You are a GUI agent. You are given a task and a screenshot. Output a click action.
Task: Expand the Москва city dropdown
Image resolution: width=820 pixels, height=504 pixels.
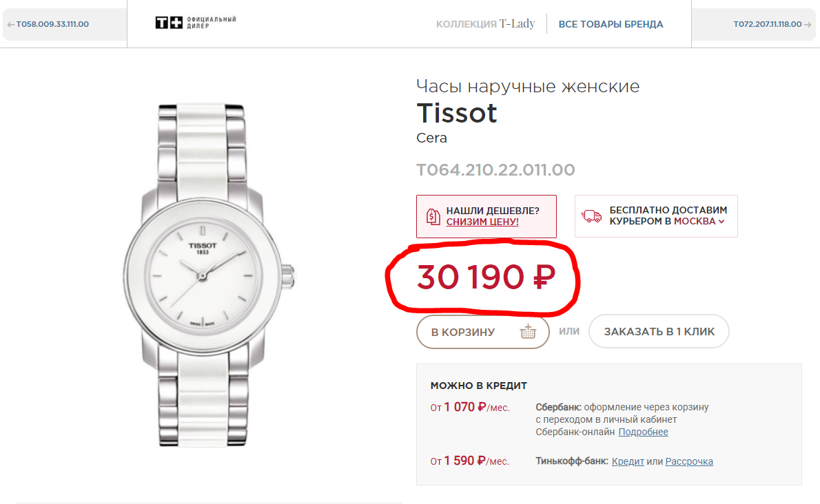coord(699,222)
